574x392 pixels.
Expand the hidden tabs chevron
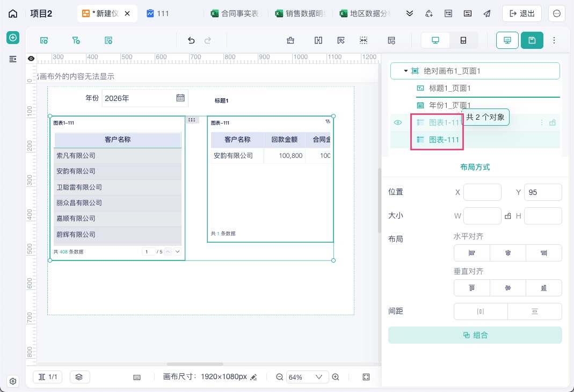coord(410,13)
